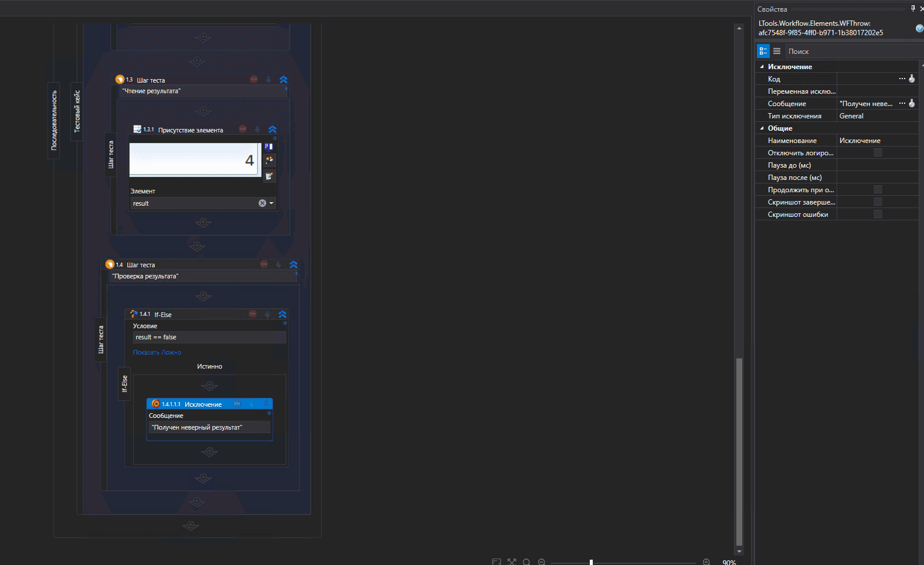The width and height of the screenshot is (924, 565).
Task: Click the Показать Ложно link
Action: pos(157,352)
